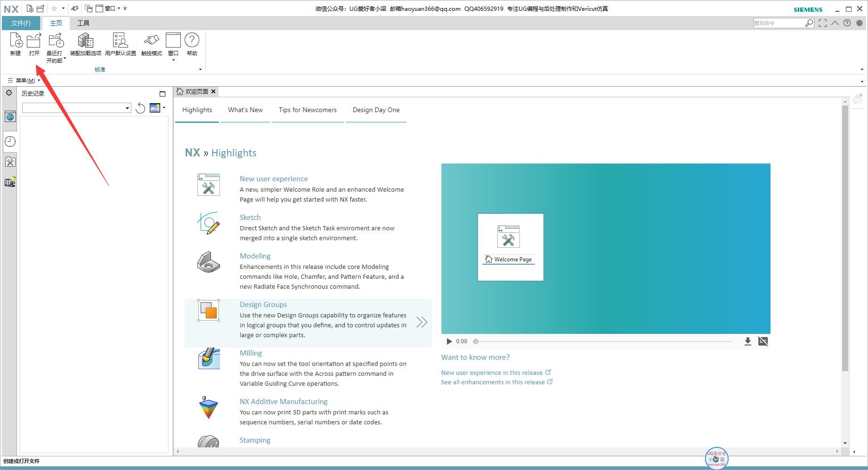Click the history image view icon
The width and height of the screenshot is (868, 470).
coord(155,108)
